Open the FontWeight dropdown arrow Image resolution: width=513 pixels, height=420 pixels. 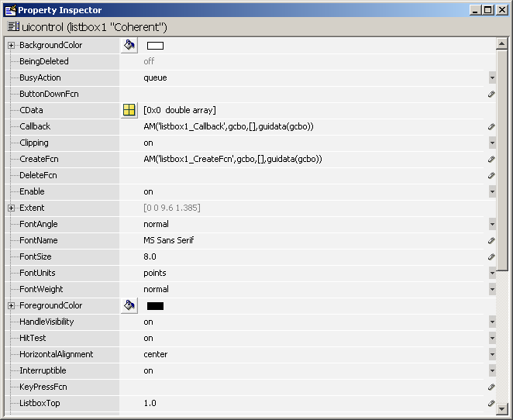click(492, 289)
